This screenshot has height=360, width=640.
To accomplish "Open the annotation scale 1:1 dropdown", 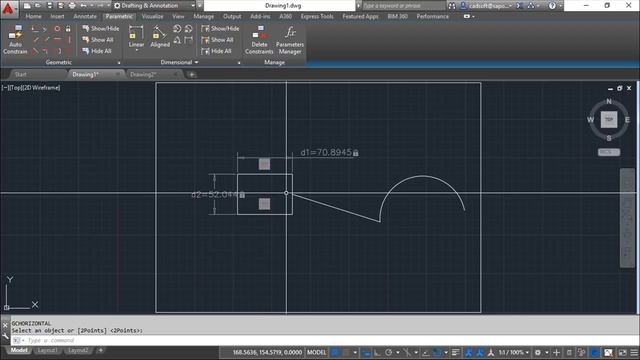I will [x=513, y=352].
